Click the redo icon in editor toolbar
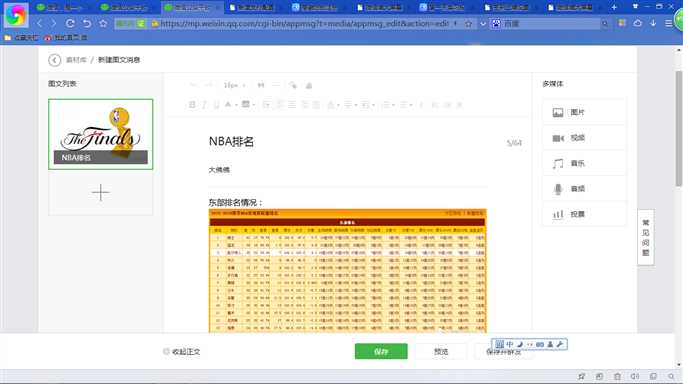This screenshot has width=683, height=384. [x=209, y=85]
